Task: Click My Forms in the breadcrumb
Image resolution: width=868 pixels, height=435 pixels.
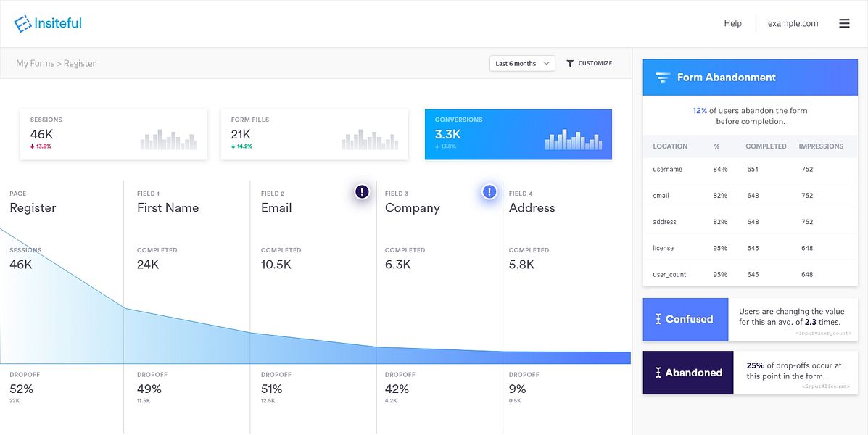Action: click(x=35, y=64)
